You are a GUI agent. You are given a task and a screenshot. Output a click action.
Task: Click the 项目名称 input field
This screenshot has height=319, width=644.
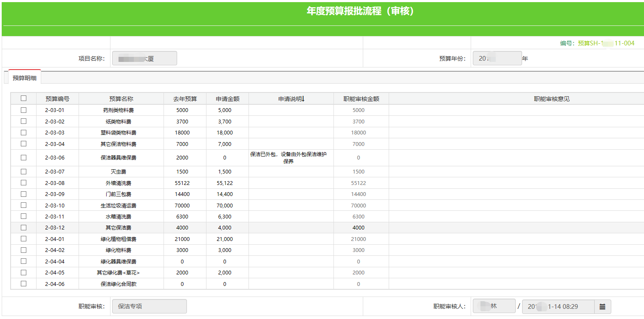[x=144, y=59]
